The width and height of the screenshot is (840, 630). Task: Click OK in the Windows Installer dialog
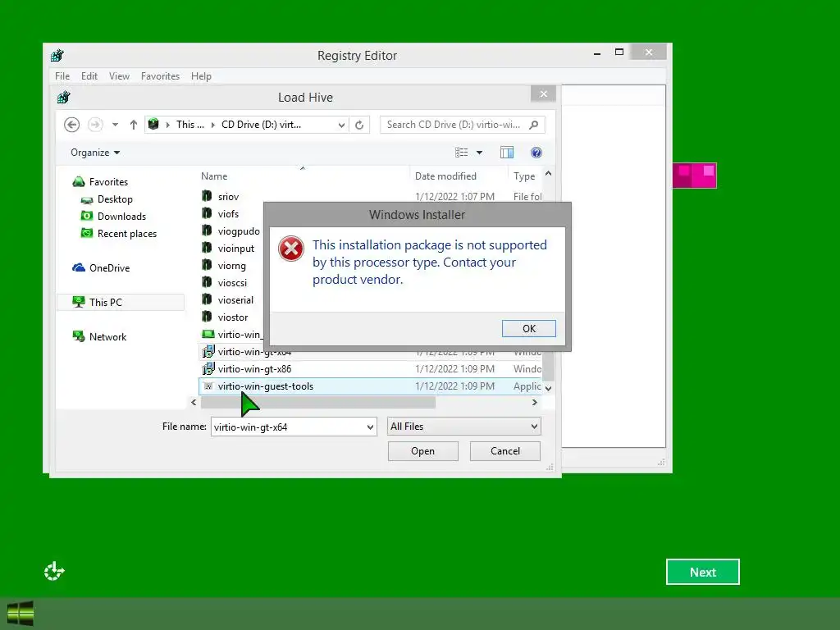pos(528,328)
